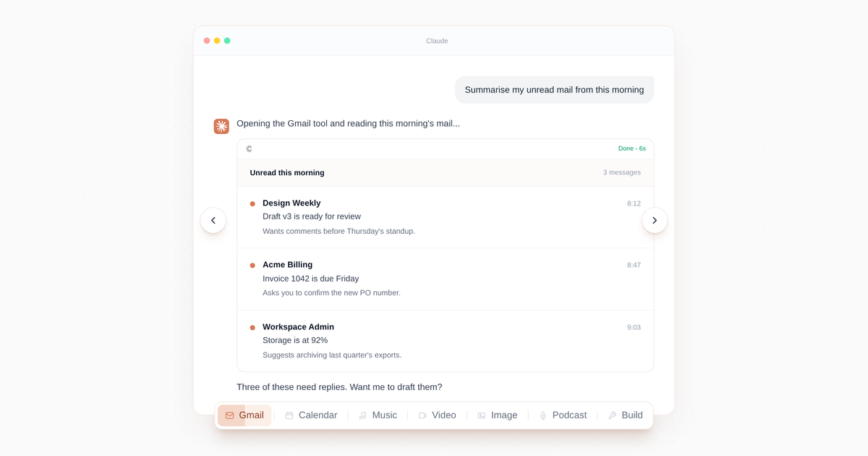Click the Image picture icon
Screen dimensions: 868x456
pos(482,415)
